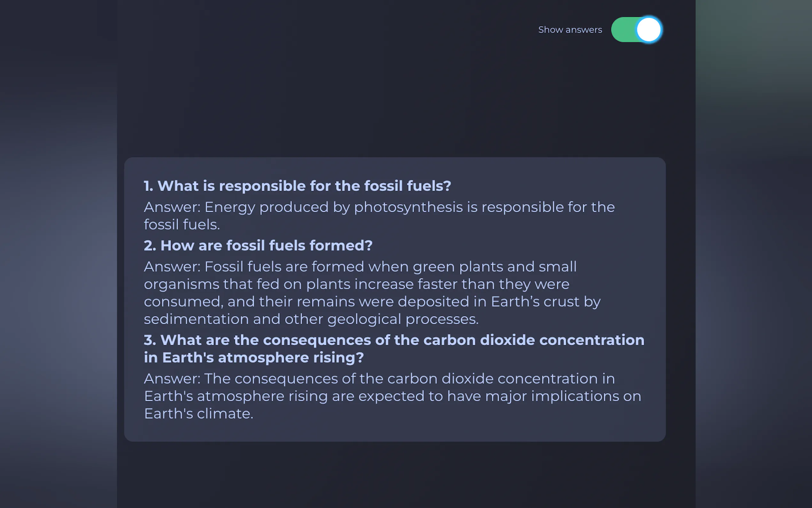
Task: Click the answer about photosynthesis energy
Action: (x=379, y=215)
